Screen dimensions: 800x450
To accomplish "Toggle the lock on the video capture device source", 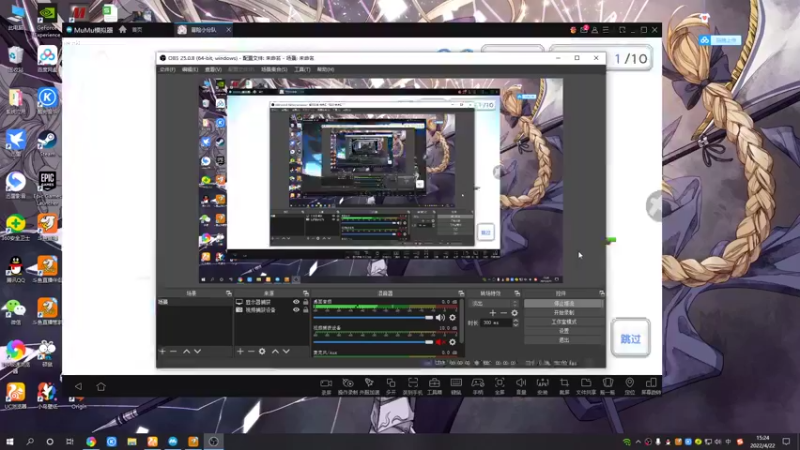I will (305, 310).
